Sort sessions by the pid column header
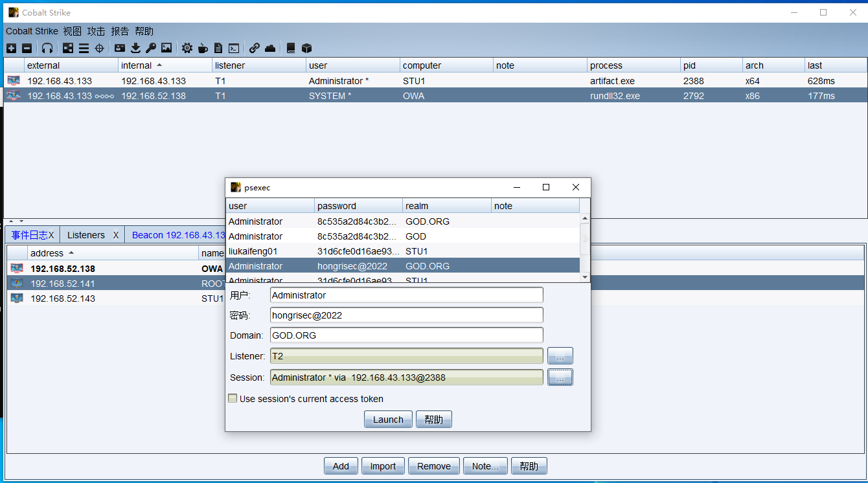This screenshot has height=483, width=868. coord(711,65)
